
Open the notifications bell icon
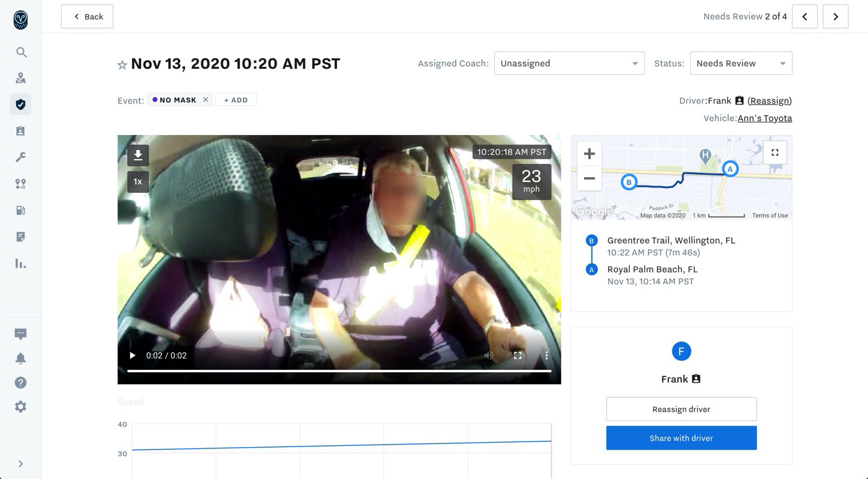click(x=20, y=358)
